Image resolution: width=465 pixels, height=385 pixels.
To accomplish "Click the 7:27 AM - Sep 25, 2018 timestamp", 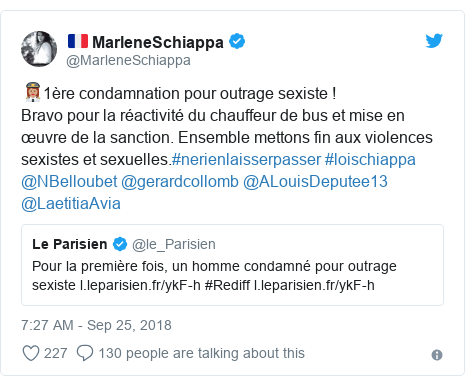I will [96, 325].
